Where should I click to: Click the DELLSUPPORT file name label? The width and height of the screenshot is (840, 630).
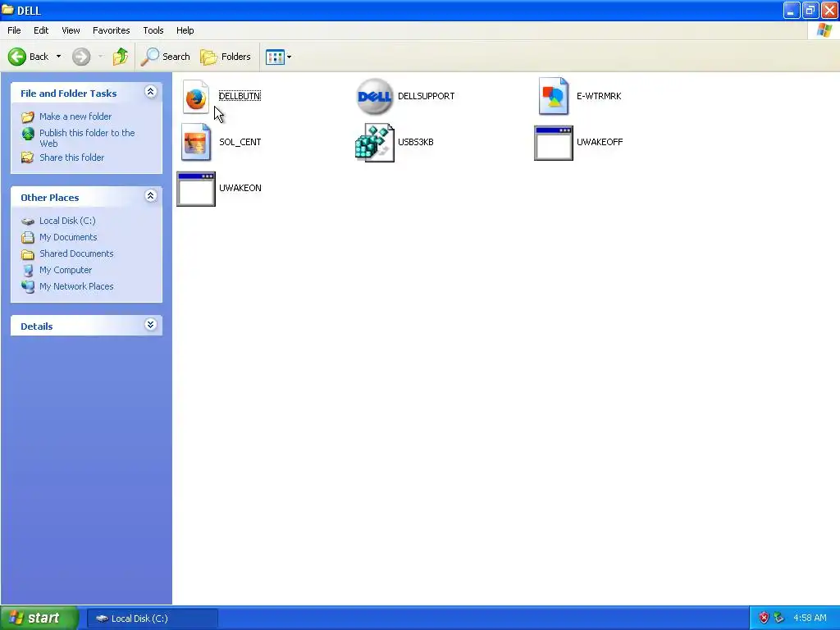[x=426, y=96]
